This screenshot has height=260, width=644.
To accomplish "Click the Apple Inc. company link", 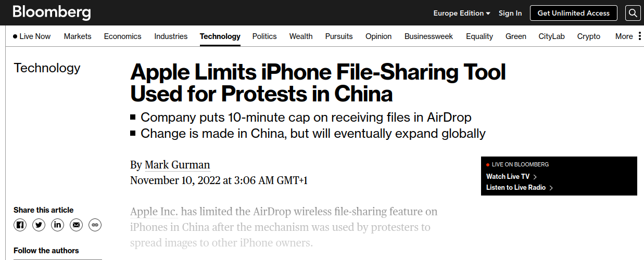I will coord(154,212).
